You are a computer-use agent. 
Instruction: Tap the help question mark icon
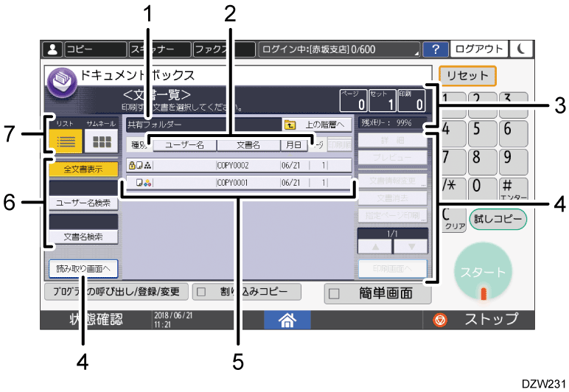click(x=436, y=49)
